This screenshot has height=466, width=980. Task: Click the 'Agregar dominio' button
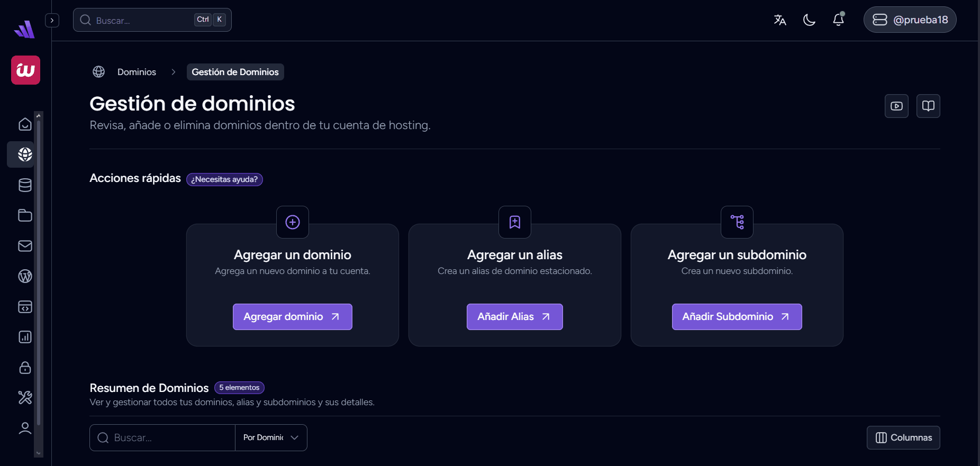tap(292, 317)
